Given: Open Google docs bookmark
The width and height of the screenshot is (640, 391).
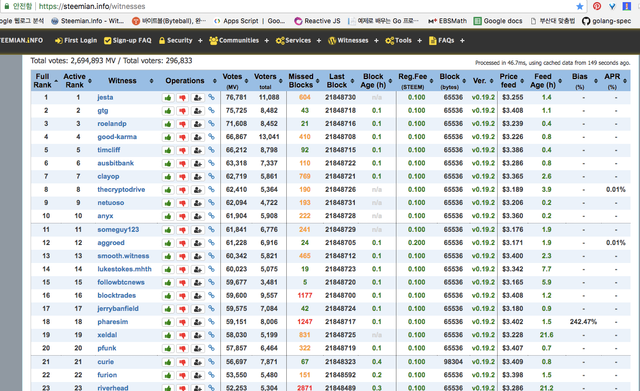Looking at the screenshot, I should pyautogui.click(x=498, y=21).
